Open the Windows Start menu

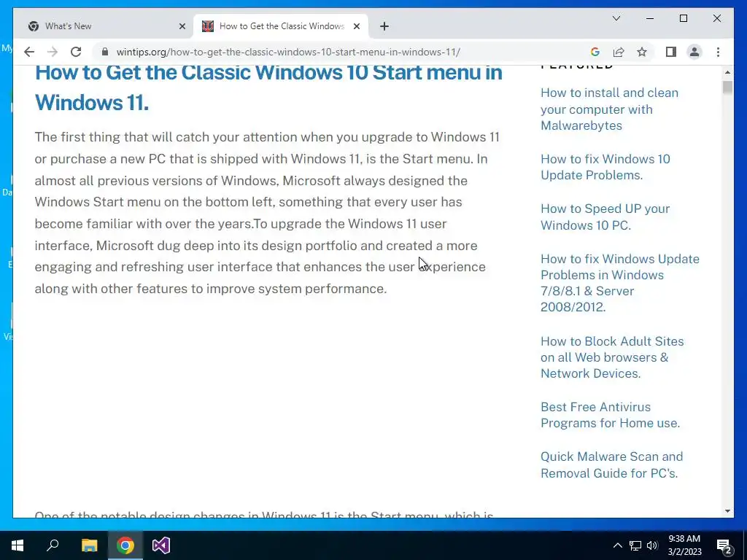[18, 545]
